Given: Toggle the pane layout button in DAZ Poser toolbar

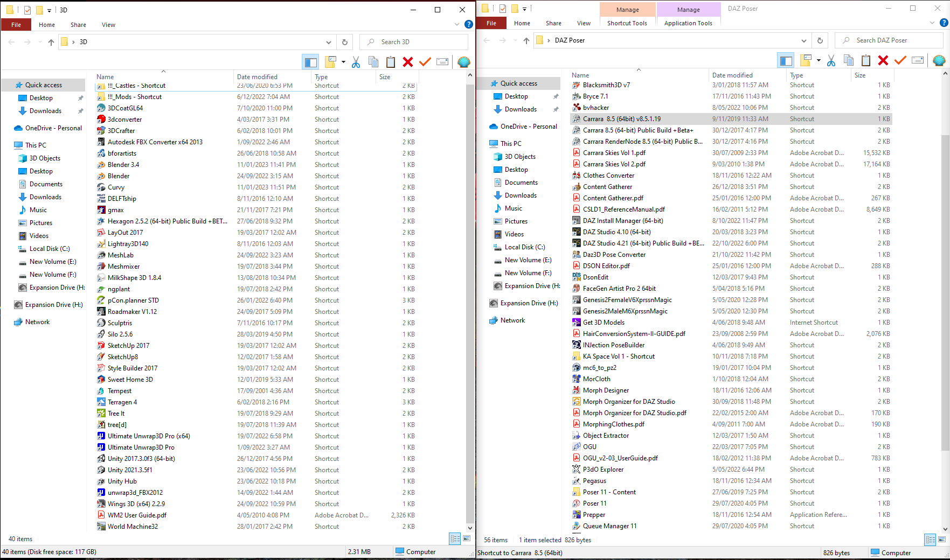Looking at the screenshot, I should point(786,60).
